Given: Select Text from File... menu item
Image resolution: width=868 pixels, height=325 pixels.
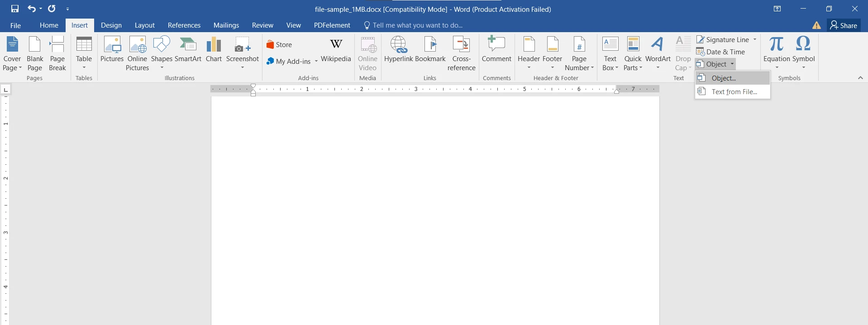Looking at the screenshot, I should tap(734, 92).
